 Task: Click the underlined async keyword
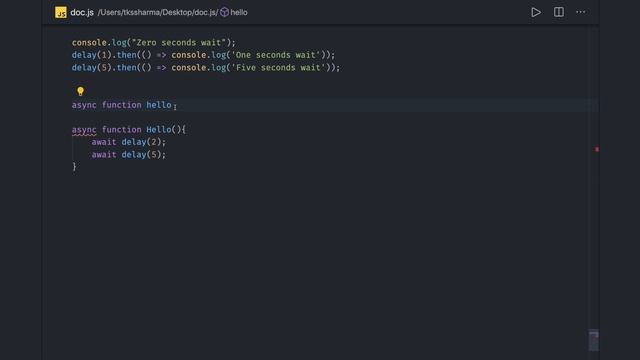(84, 130)
